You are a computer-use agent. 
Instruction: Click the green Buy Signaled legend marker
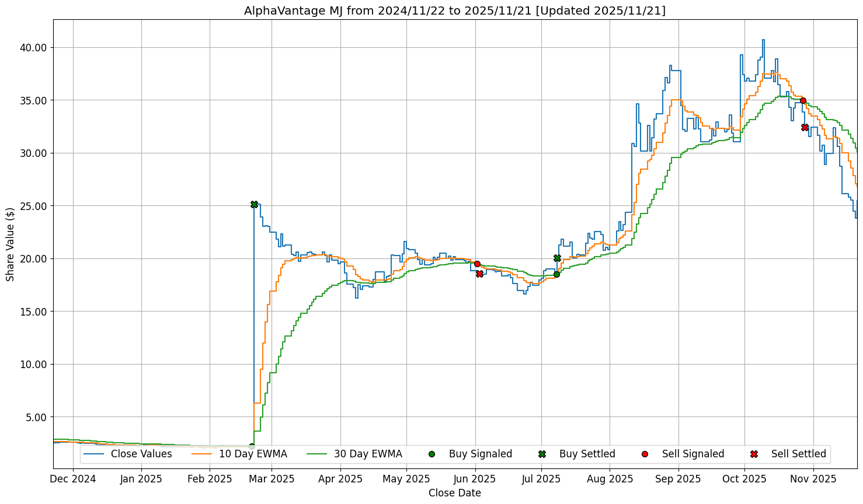click(431, 454)
